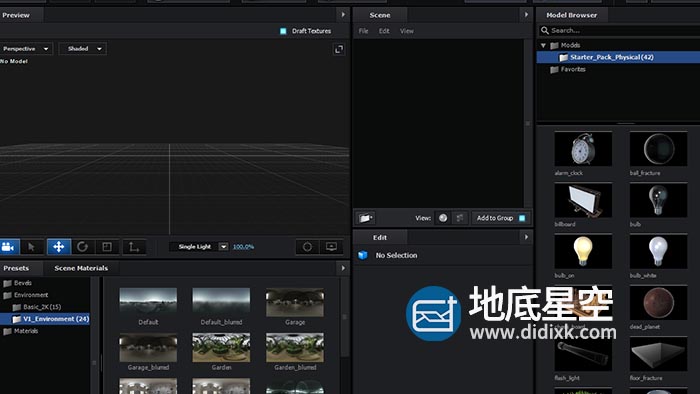
Task: Click the Scene panel vertical scrollbar
Action: [x=528, y=123]
